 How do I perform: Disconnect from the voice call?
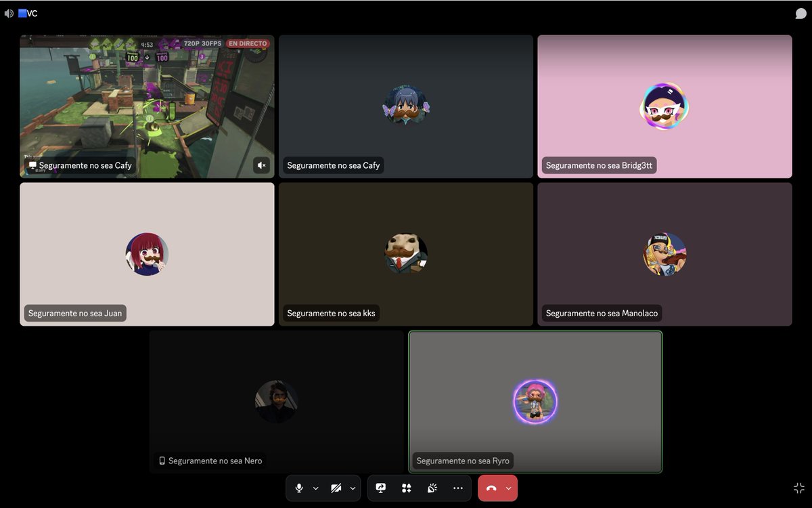[491, 488]
